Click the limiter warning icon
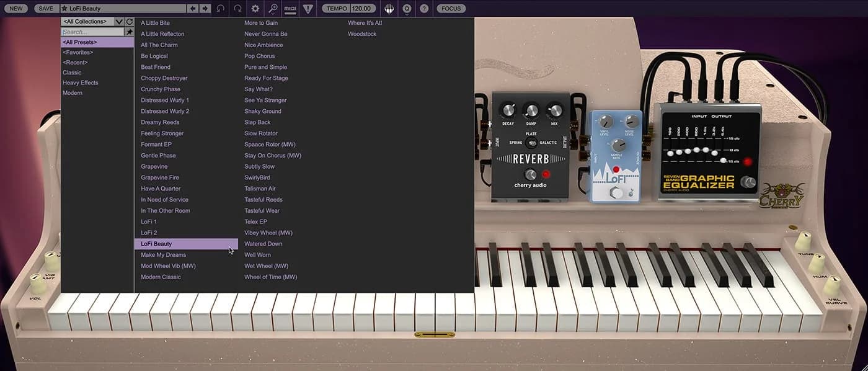This screenshot has height=371, width=868. pos(308,8)
